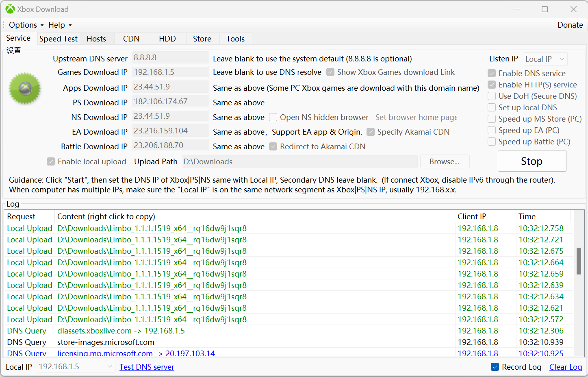Open the Help menu

tap(60, 25)
